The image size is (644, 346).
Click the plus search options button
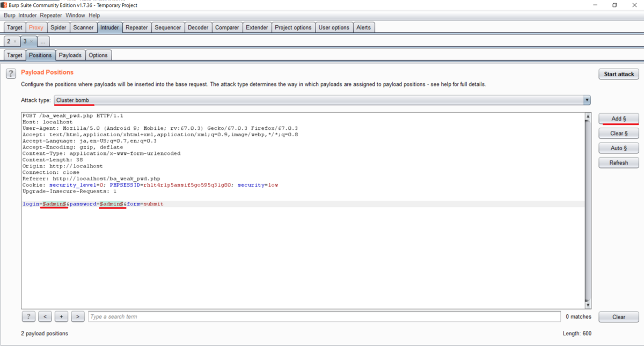click(x=62, y=316)
